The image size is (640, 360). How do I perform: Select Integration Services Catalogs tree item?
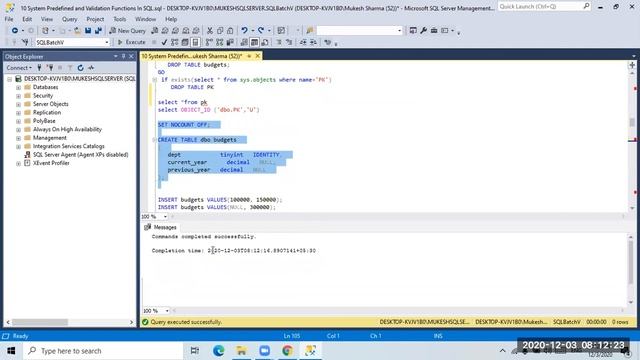pyautogui.click(x=69, y=146)
